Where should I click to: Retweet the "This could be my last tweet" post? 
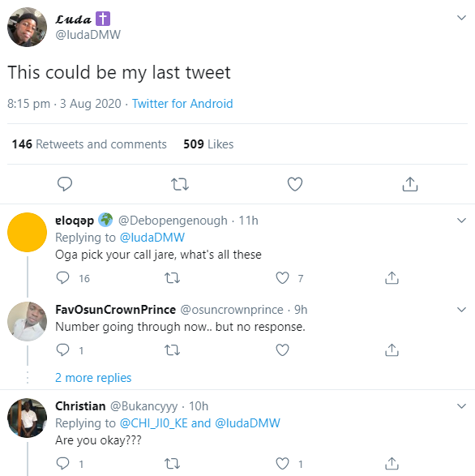tap(180, 184)
